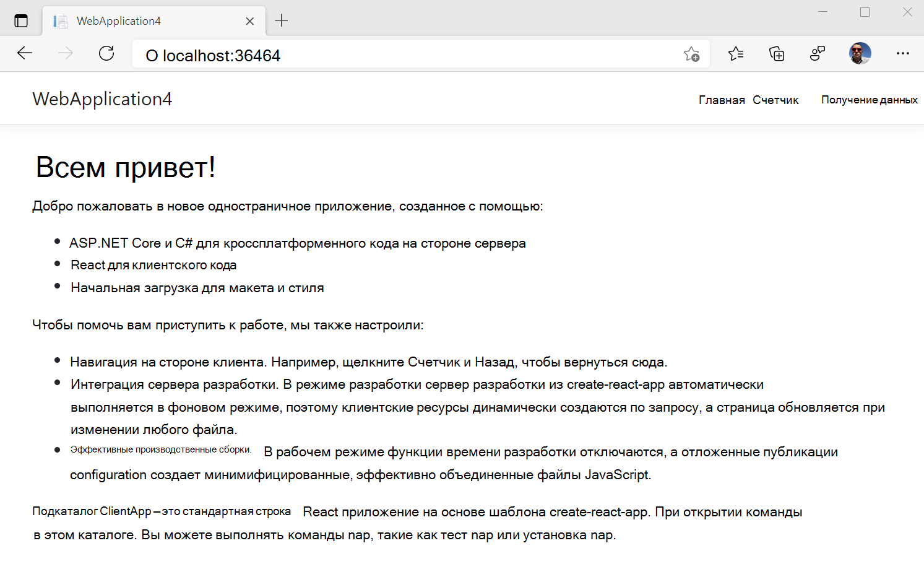Open a new browser tab
This screenshot has height=564, width=924.
pyautogui.click(x=282, y=20)
